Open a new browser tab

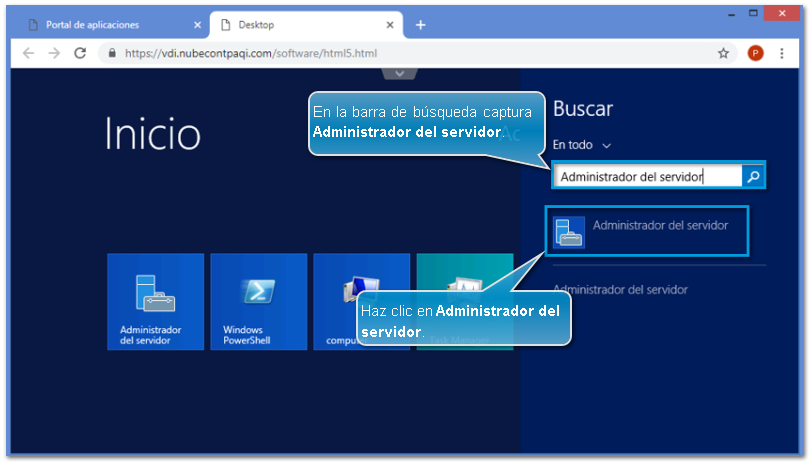pos(420,25)
